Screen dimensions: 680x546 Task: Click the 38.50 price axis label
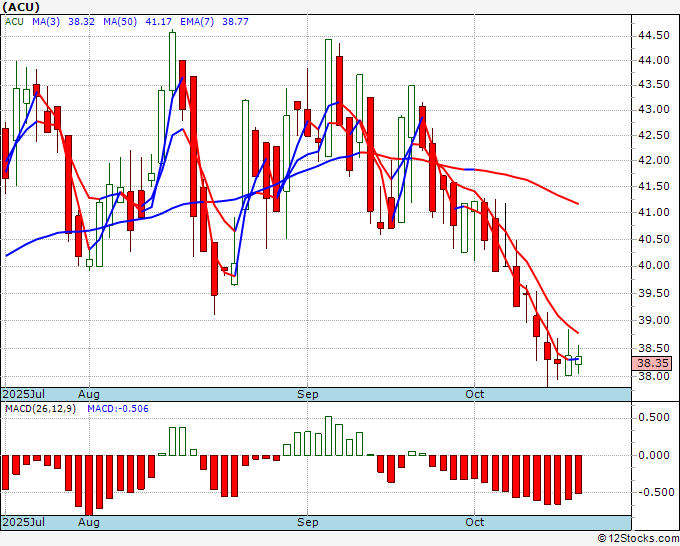click(654, 348)
